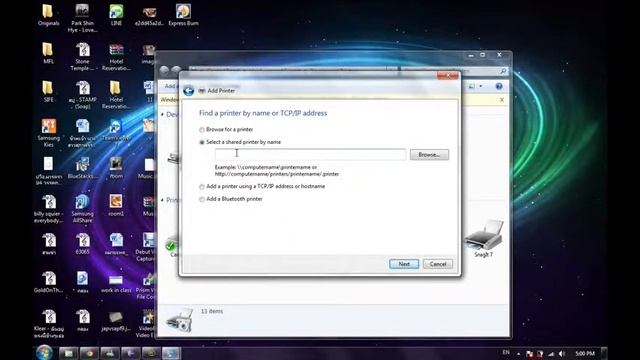640x360 pixels.
Task: Open Originals folder on desktop
Action: click(48, 15)
